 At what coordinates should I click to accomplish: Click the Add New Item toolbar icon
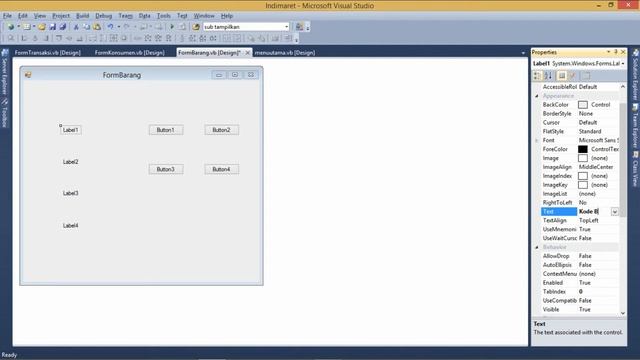coord(27,27)
